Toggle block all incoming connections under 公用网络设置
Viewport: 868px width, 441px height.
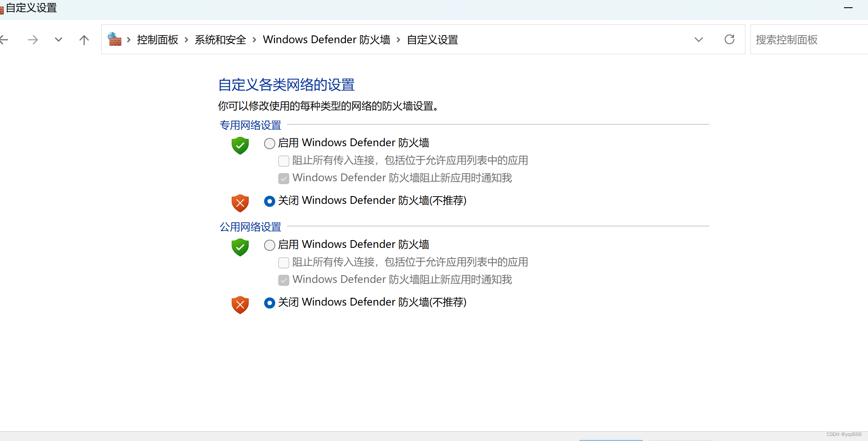284,262
